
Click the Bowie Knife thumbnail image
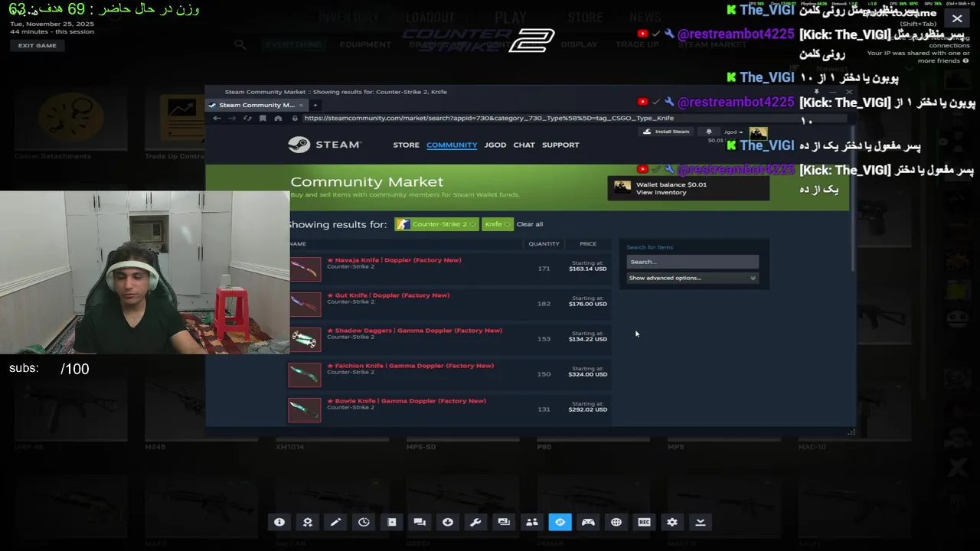(x=305, y=409)
